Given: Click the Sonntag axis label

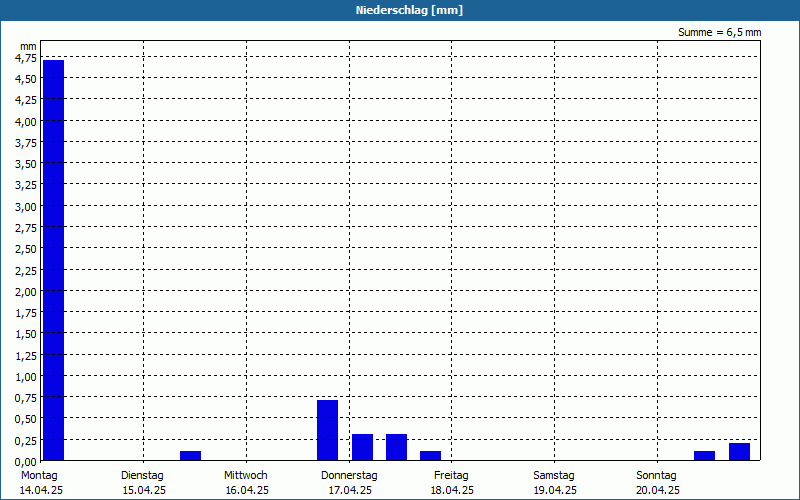Looking at the screenshot, I should (656, 476).
